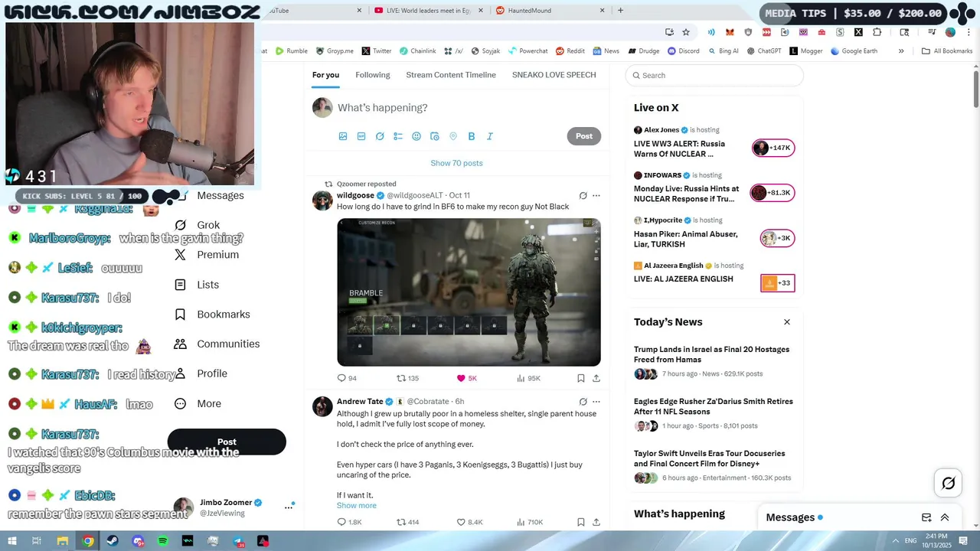Bookmark the Andrew Tate post

[x=581, y=522]
